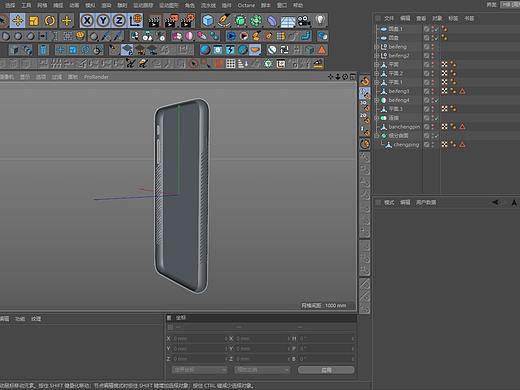This screenshot has width=520, height=390.
Task: Open the render settings clapperboard with gear
Action: pyautogui.click(x=188, y=21)
